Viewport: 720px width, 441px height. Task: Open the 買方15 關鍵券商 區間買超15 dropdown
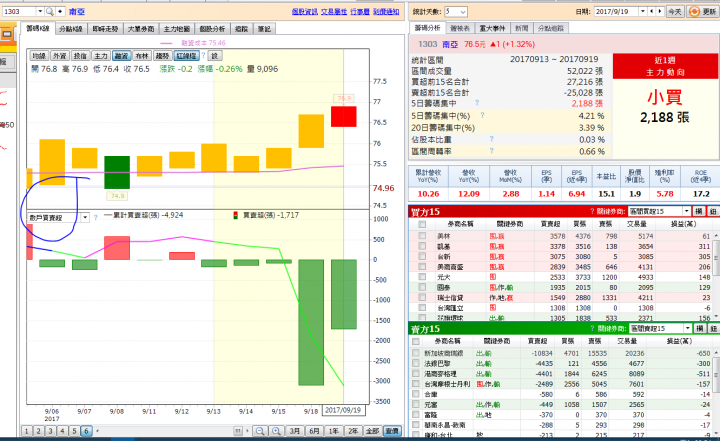pyautogui.click(x=686, y=211)
